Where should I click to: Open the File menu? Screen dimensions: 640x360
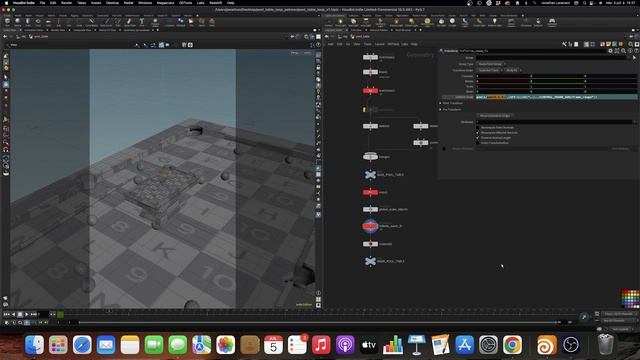pos(42,3)
